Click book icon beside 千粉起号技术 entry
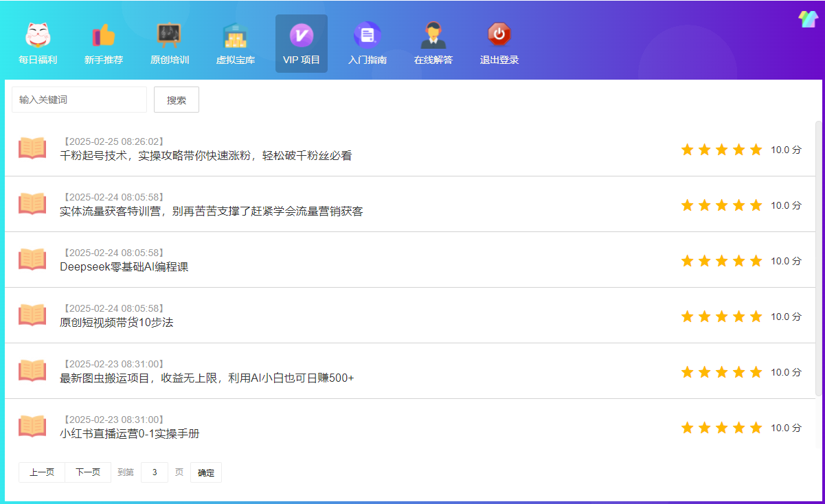The height and width of the screenshot is (504, 825). (x=32, y=148)
